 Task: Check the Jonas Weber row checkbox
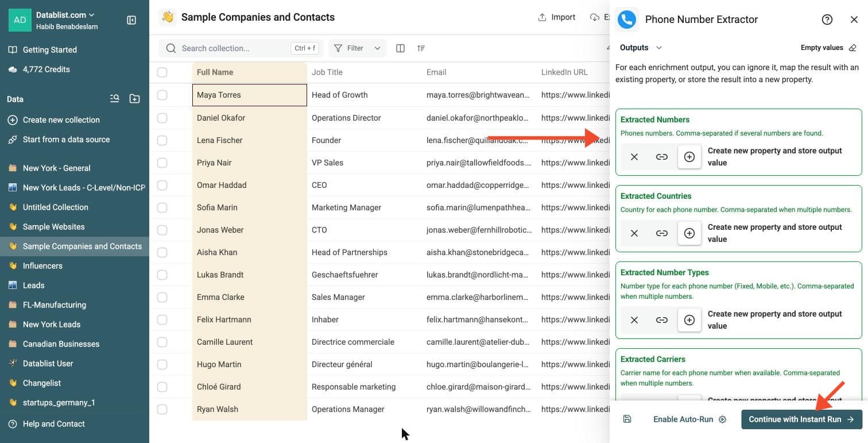[162, 230]
